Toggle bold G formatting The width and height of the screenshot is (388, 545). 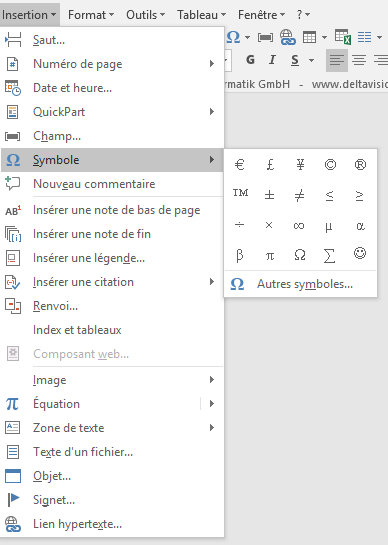250,60
